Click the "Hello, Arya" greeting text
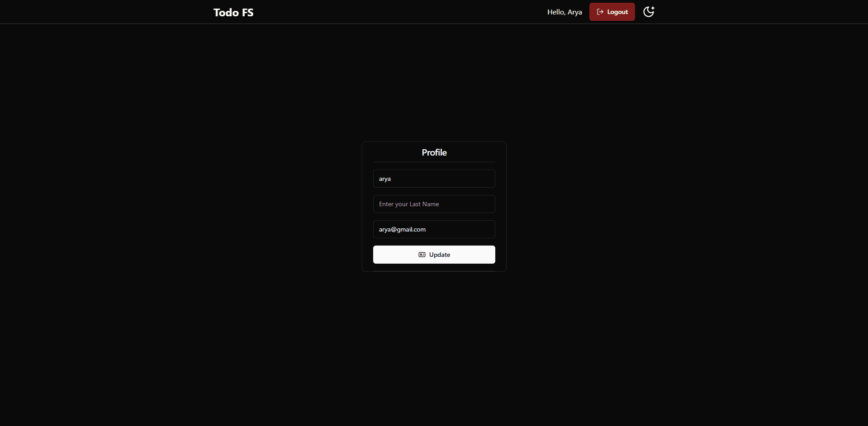 [x=564, y=12]
